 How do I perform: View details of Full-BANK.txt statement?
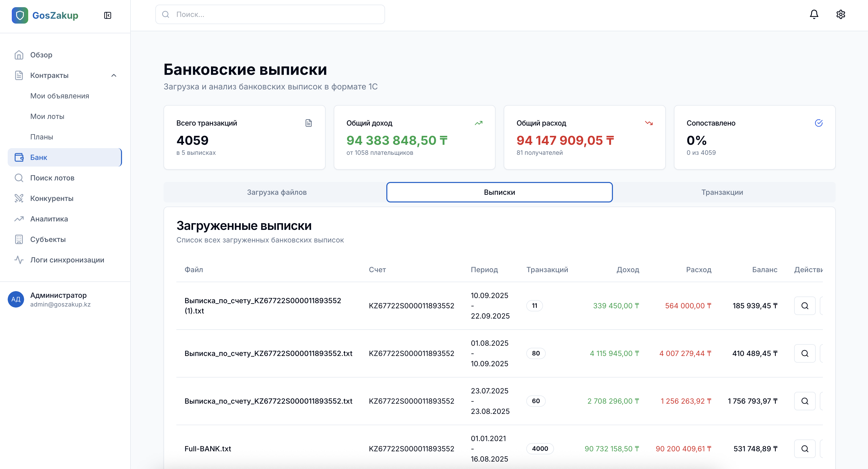pos(804,448)
